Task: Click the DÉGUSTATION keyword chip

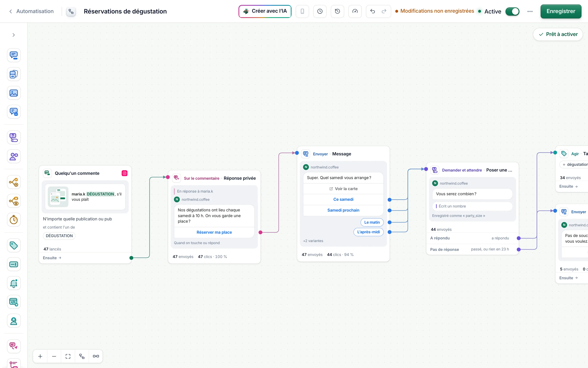Action: pos(59,236)
